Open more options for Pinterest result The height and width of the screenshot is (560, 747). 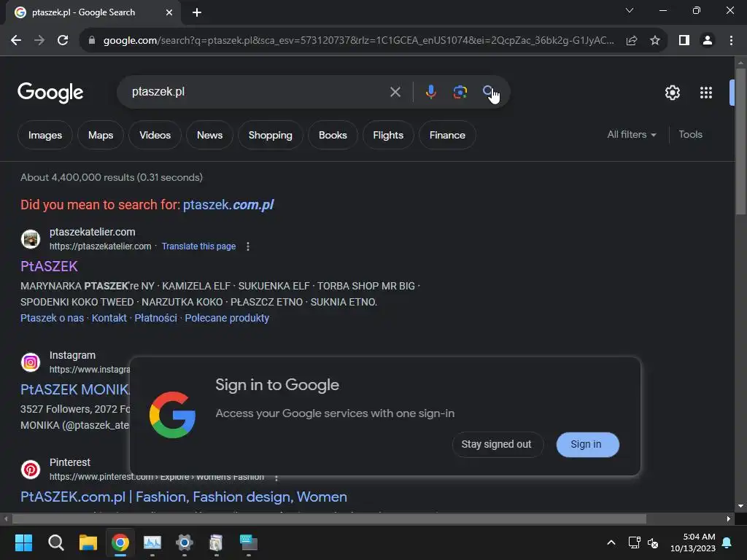276,478
